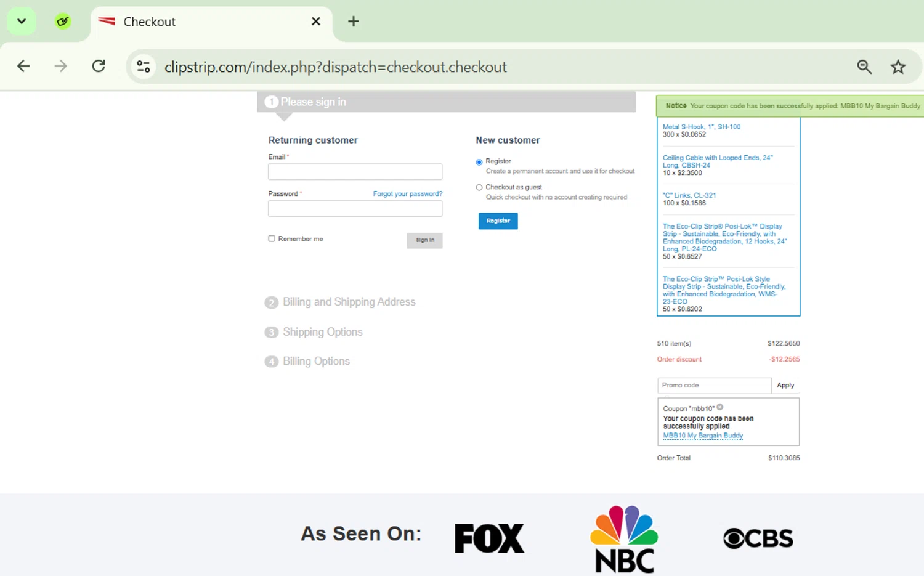Click the Order discount value -$12.2565
This screenshot has width=924, height=576.
(785, 359)
